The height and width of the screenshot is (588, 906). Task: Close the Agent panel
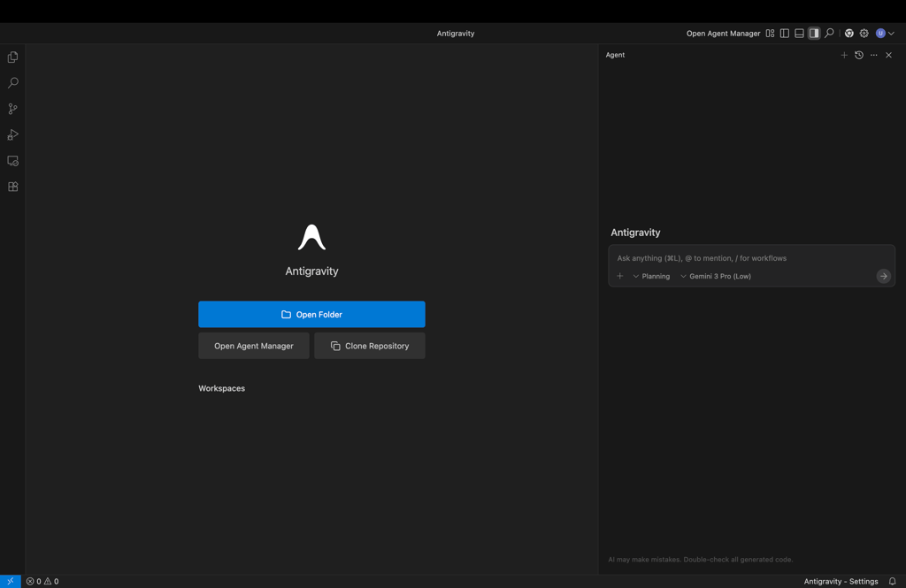888,55
